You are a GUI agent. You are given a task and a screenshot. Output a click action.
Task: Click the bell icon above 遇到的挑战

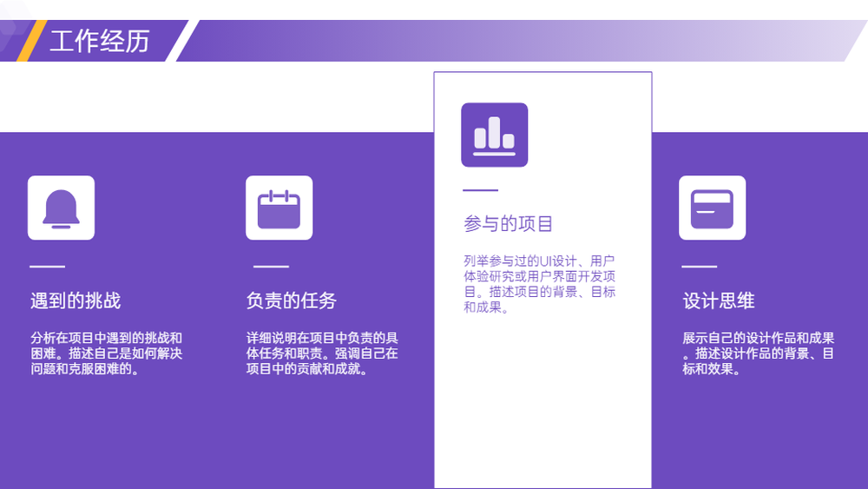tap(61, 208)
